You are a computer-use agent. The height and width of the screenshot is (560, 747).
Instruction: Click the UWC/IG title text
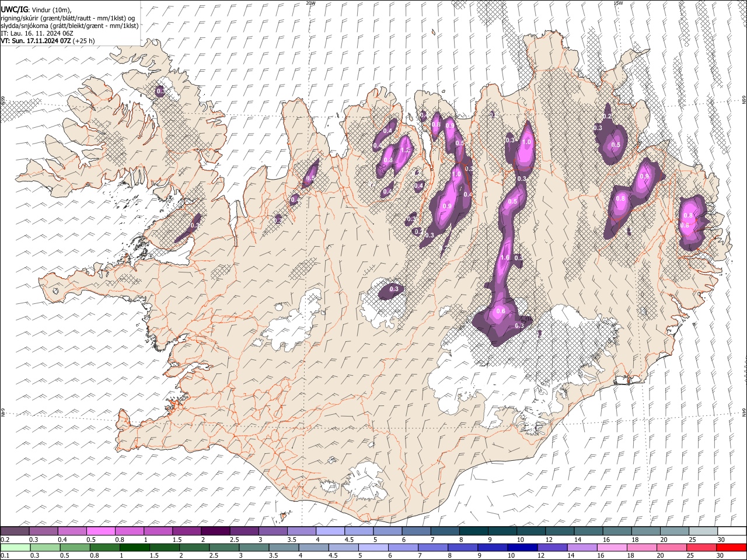point(14,9)
